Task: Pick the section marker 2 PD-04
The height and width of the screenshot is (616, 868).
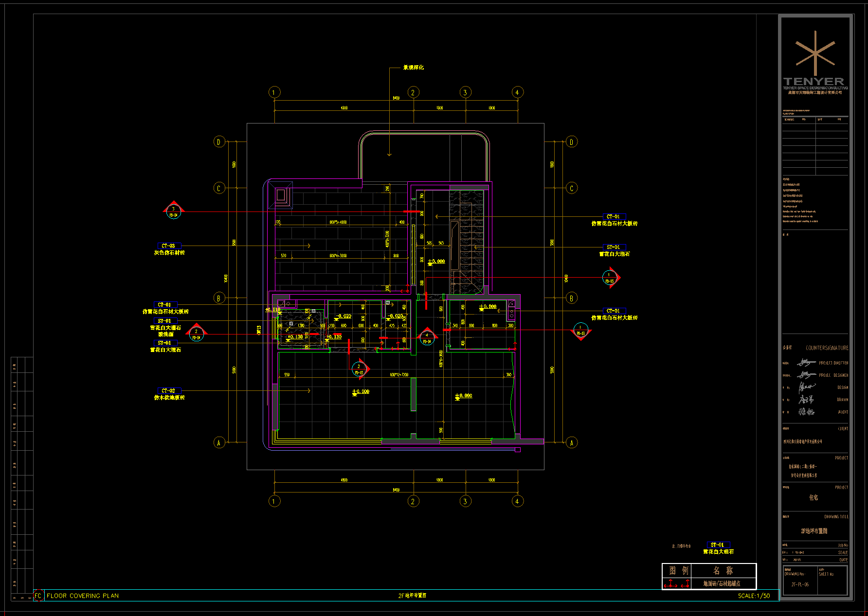Action: point(196,333)
